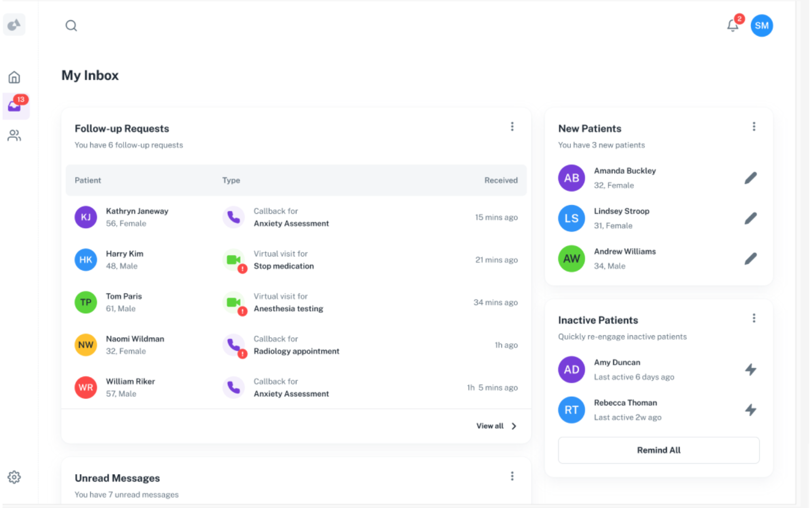The width and height of the screenshot is (812, 508).
Task: Edit new patient Amanda Buckley
Action: [751, 178]
